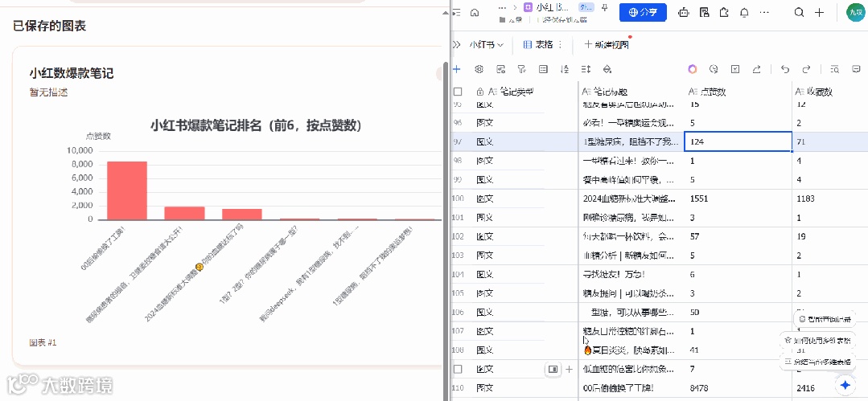Open the row height icon
868x401 pixels.
586,69
